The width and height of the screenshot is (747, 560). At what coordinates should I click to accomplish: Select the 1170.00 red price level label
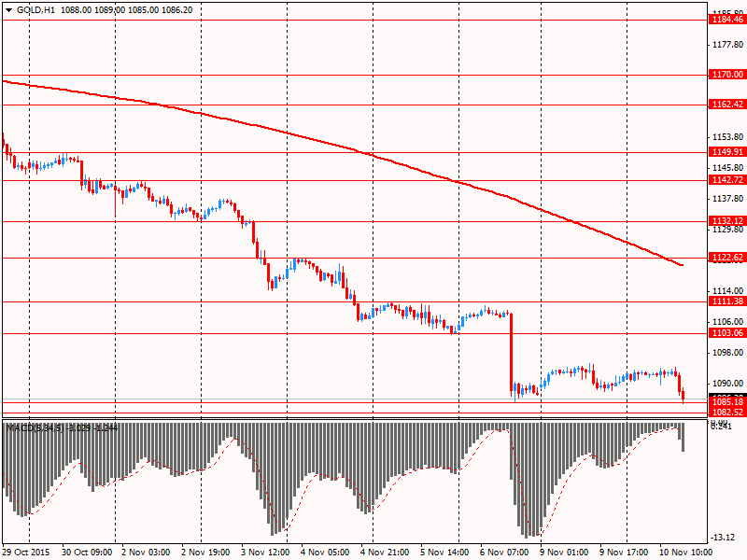[x=727, y=75]
